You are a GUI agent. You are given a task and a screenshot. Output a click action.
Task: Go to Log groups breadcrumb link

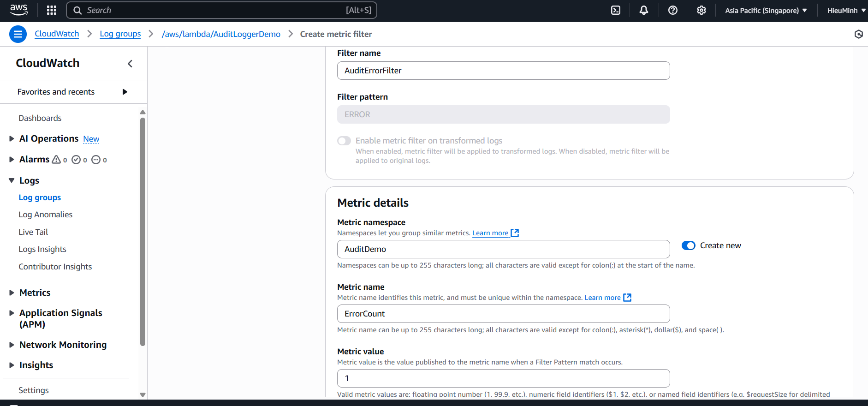pos(120,34)
